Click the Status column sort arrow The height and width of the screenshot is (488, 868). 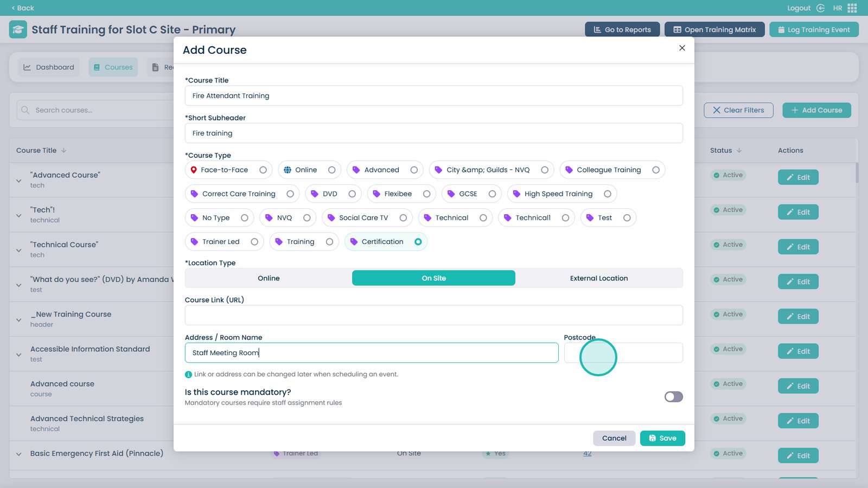click(739, 150)
